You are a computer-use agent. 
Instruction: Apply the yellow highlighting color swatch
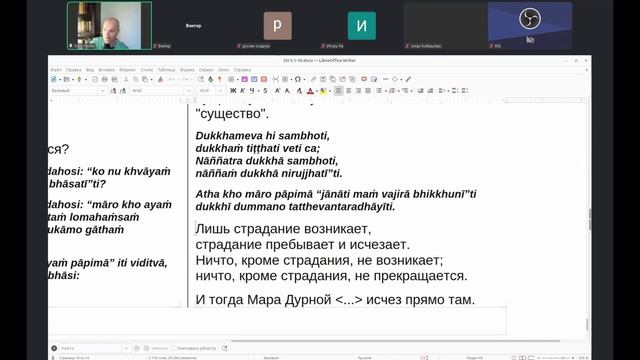point(322,91)
